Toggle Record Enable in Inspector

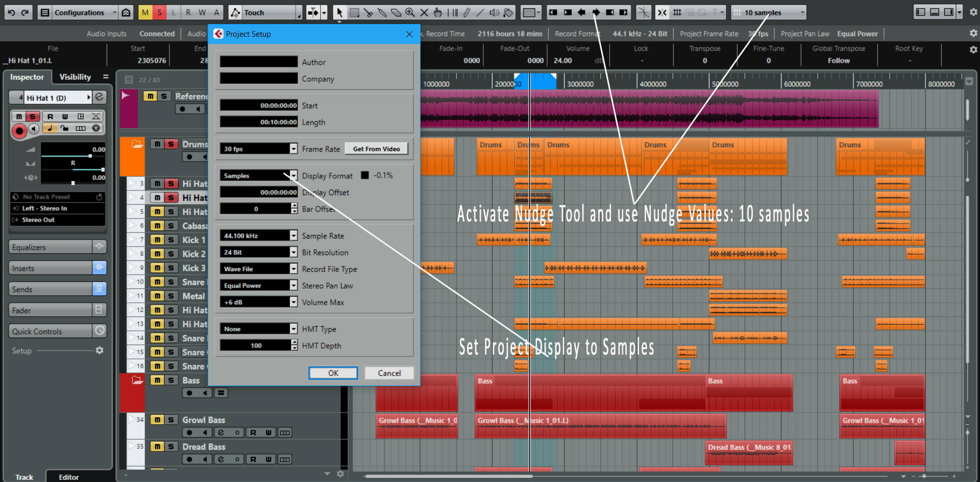[19, 131]
